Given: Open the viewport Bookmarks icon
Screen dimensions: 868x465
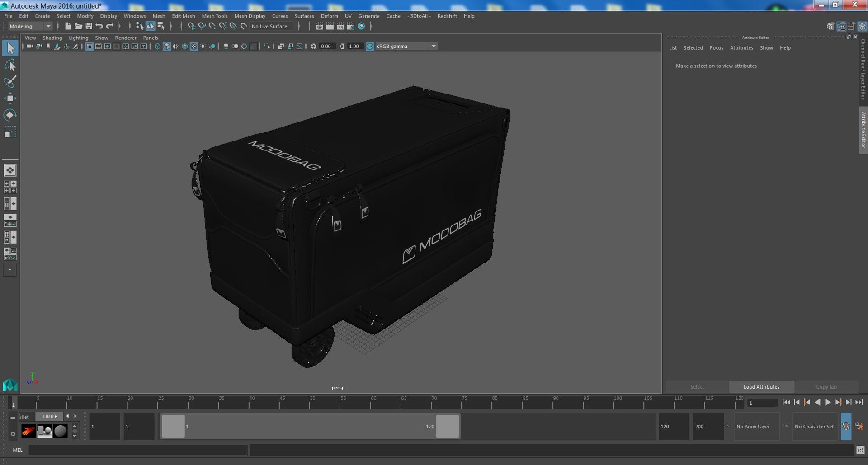Looking at the screenshot, I should (48, 46).
